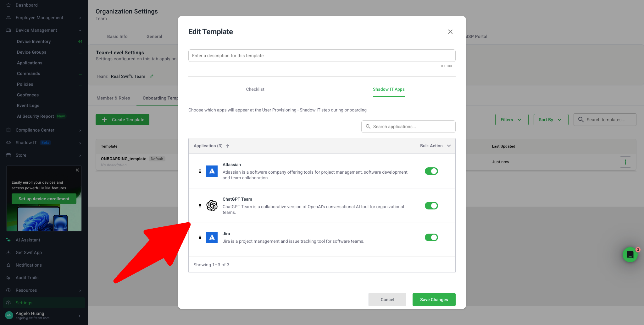
Task: Grab the drag handle for Atlassian row
Action: (x=200, y=171)
